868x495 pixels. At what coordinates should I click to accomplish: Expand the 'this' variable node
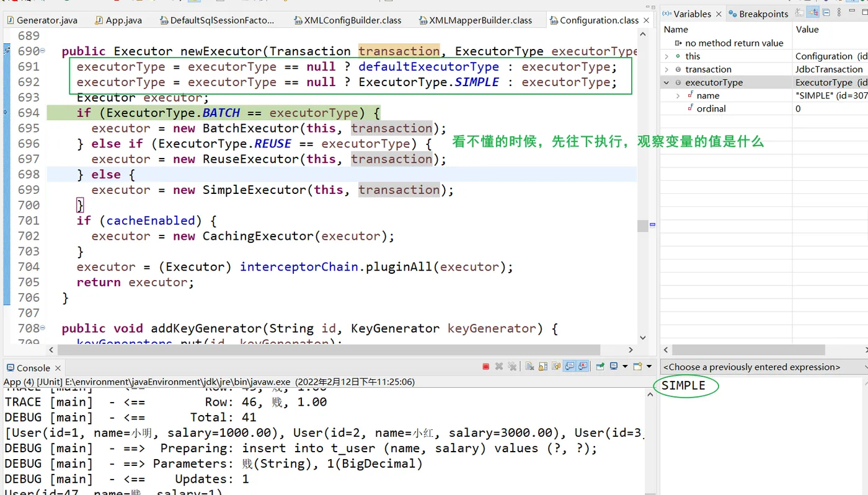coord(666,56)
